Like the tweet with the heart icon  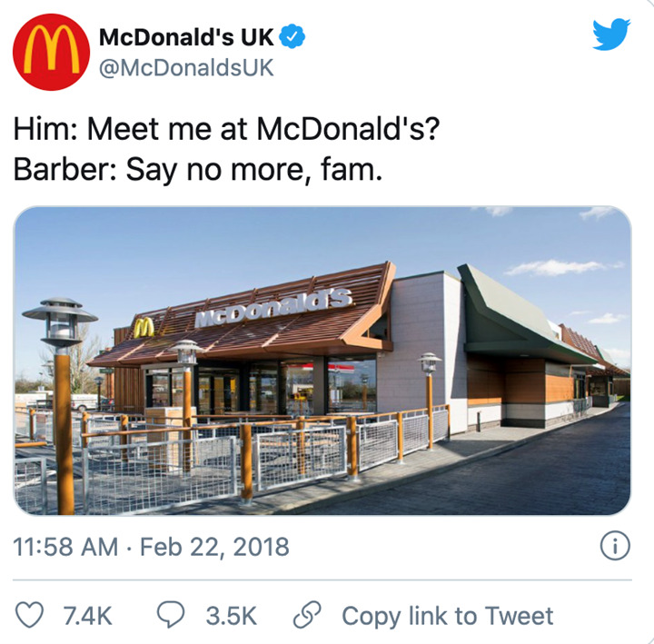[x=29, y=615]
